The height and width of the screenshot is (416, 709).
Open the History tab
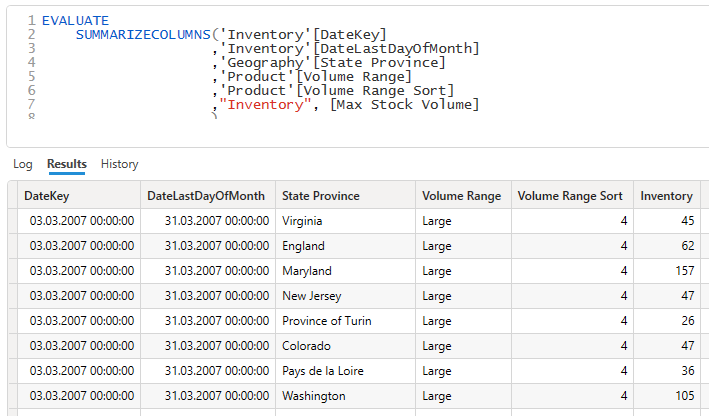(119, 164)
